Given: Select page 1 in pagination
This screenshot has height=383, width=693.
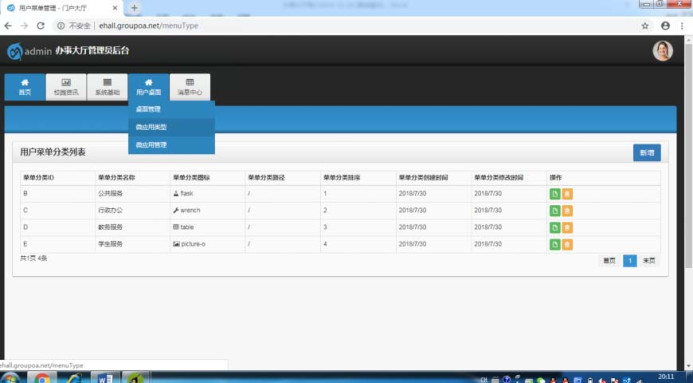Looking at the screenshot, I should pos(630,261).
